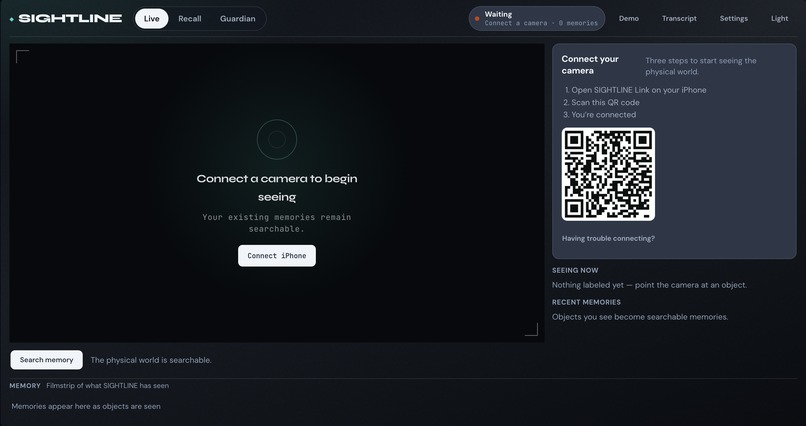Click the 'Connect your camera' heading
This screenshot has height=426, width=806.
pos(590,65)
